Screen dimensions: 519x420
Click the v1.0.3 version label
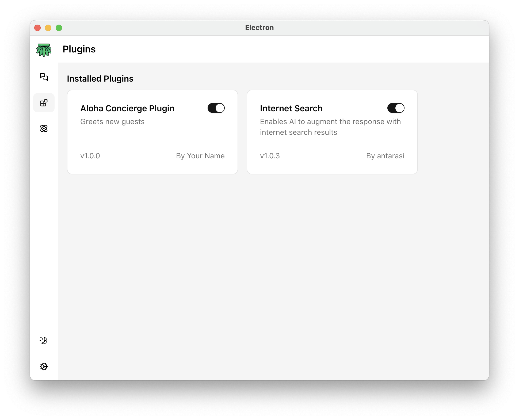(270, 156)
